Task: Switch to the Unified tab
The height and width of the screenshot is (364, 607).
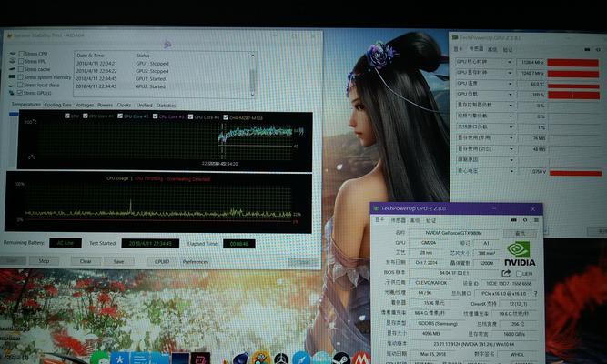Action: pyautogui.click(x=144, y=105)
